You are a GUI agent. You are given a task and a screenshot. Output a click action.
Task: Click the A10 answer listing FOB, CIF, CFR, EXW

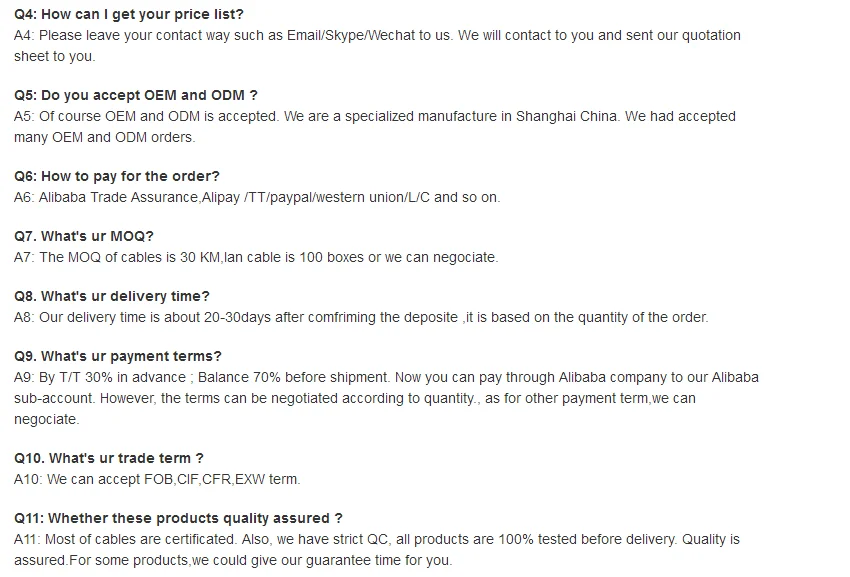157,479
